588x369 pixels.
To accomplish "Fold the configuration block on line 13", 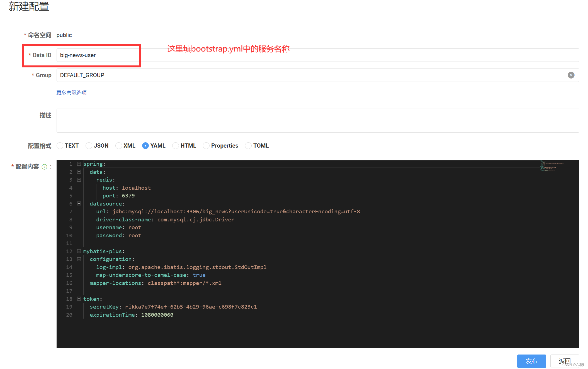I will [79, 259].
